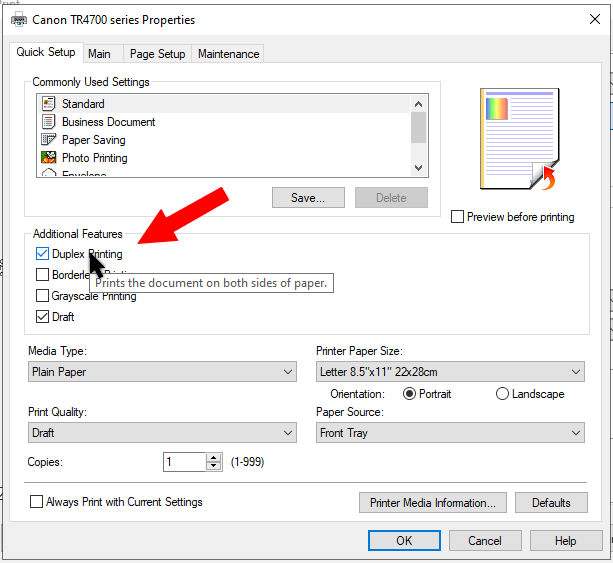Enable Always Print with Current Settings
This screenshot has width=613, height=563.
(x=36, y=502)
